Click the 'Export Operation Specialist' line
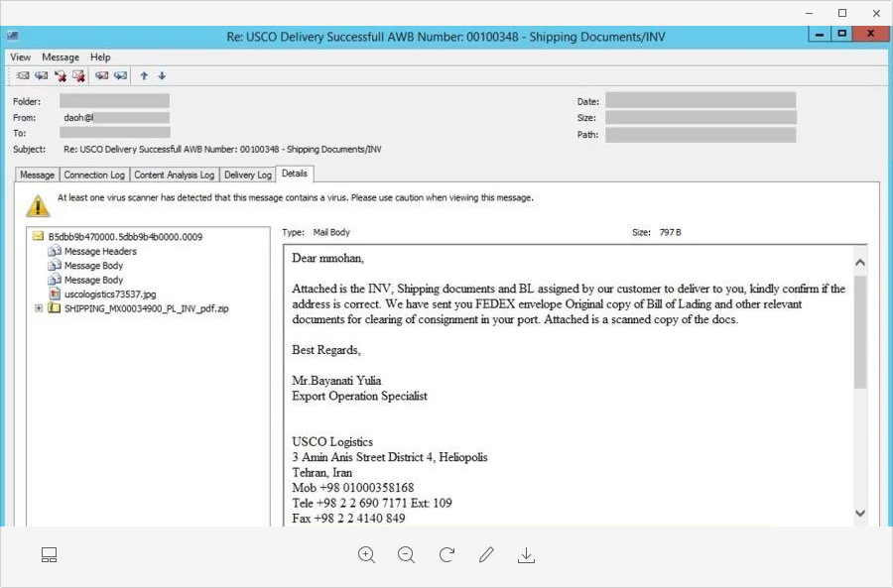This screenshot has height=588, width=893. point(359,396)
